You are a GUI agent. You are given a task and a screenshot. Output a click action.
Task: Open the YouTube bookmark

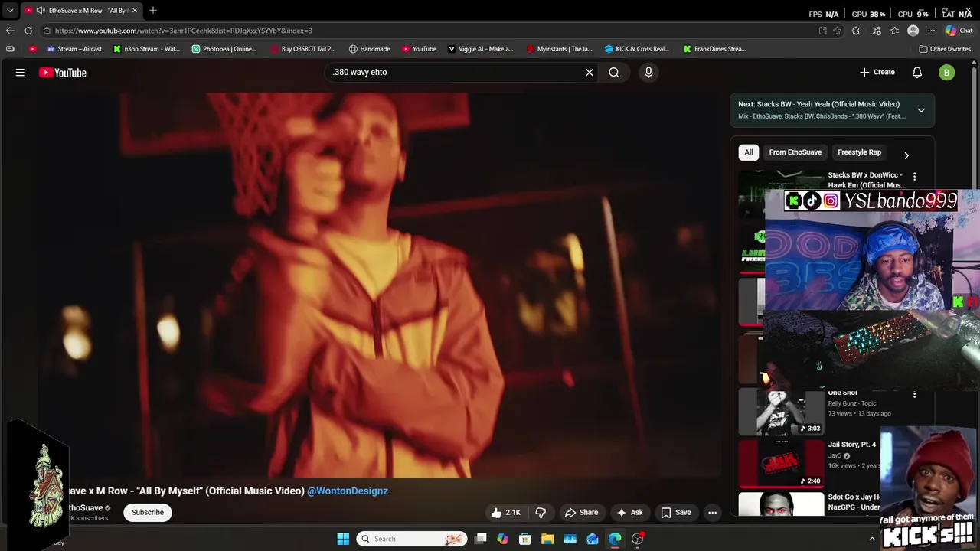[419, 49]
